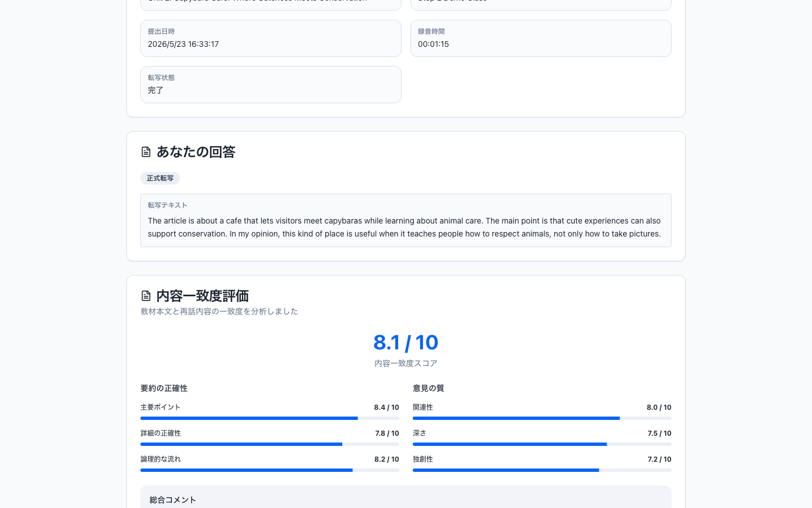
Task: Click the document icon beside 内容一致度評価
Action: click(x=146, y=296)
